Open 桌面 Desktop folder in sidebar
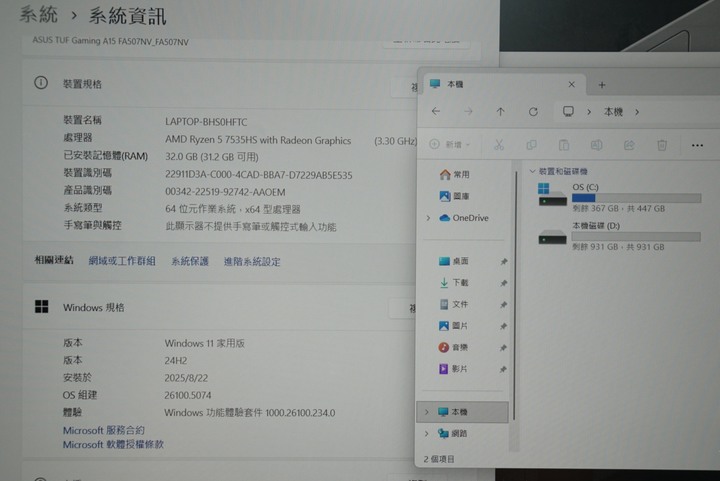 click(x=453, y=261)
